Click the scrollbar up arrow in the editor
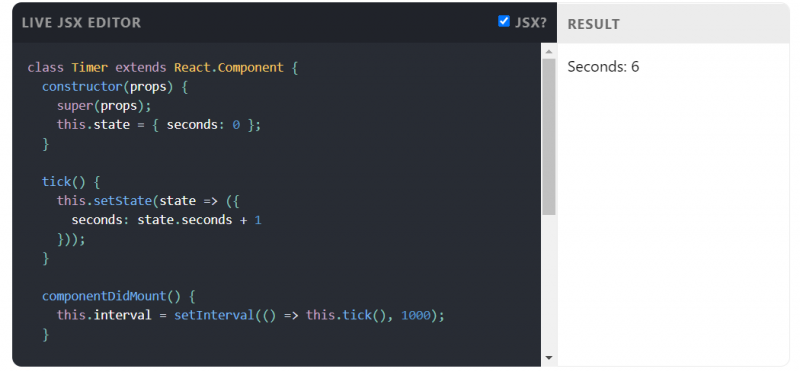This screenshot has width=800, height=372. pyautogui.click(x=548, y=52)
